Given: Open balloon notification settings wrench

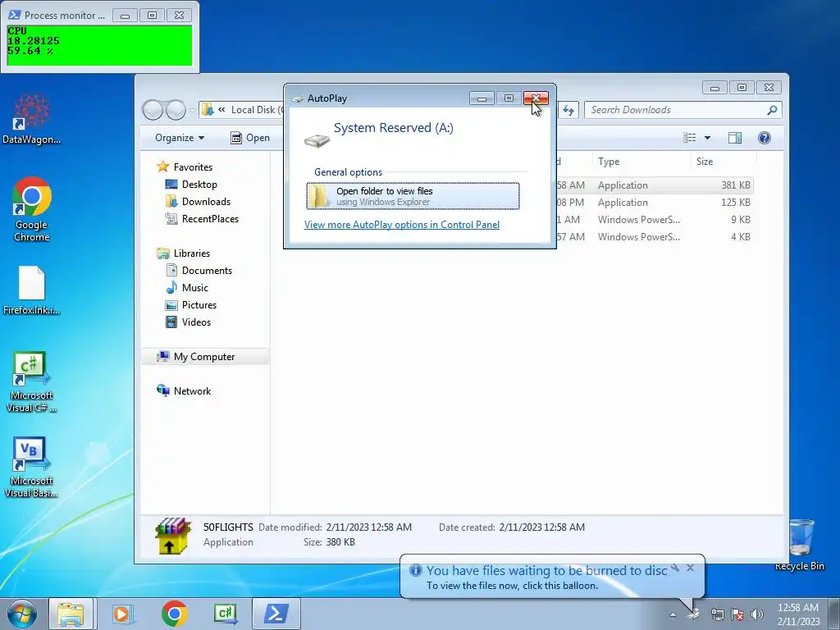Looking at the screenshot, I should pos(676,568).
